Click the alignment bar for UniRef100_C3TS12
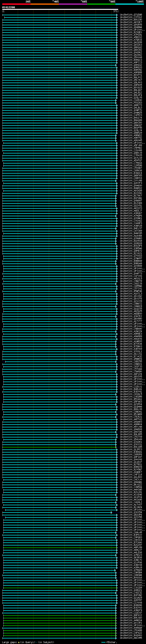 [61, 17]
